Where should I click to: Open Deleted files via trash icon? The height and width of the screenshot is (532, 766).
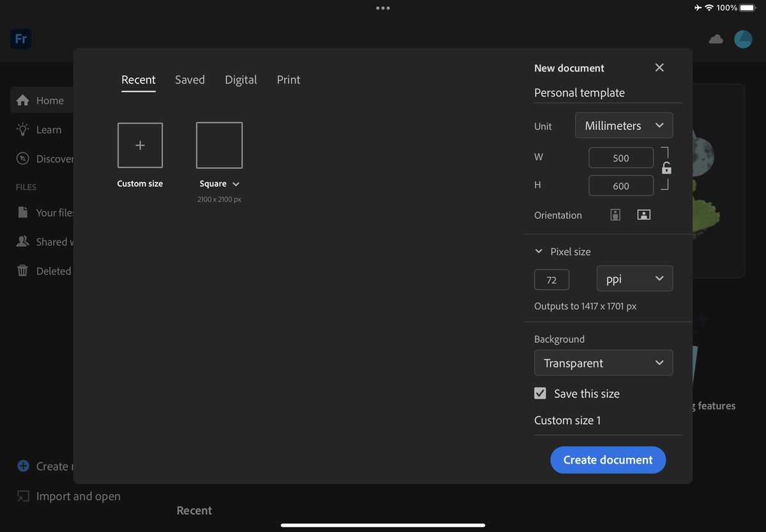coord(23,270)
